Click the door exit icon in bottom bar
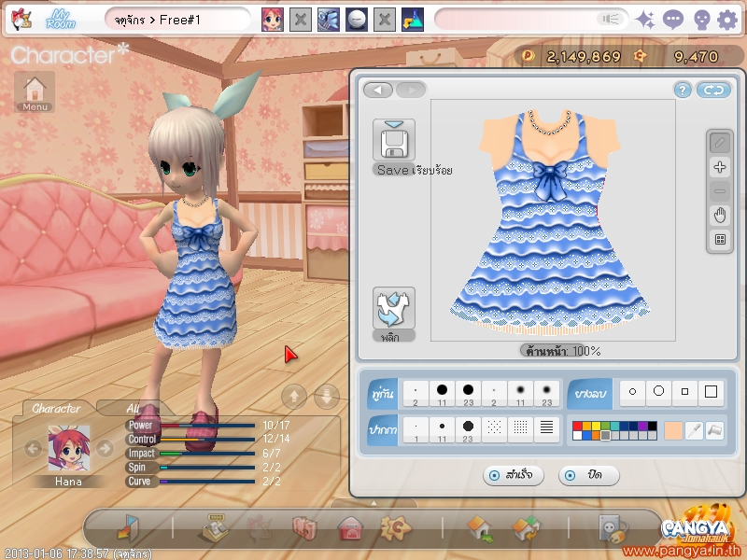The width and height of the screenshot is (747, 560). tap(128, 528)
